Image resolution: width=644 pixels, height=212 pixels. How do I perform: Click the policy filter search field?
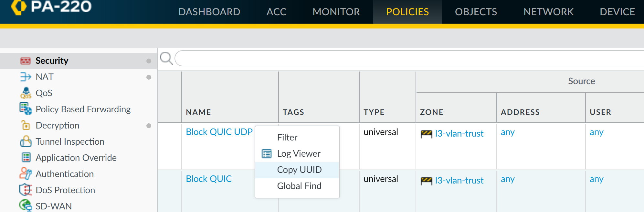407,58
